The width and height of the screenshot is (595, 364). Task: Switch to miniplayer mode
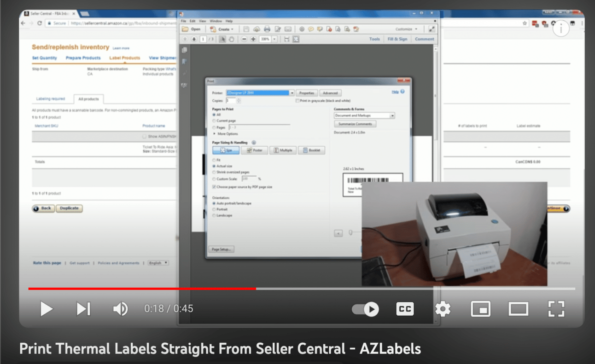(480, 309)
